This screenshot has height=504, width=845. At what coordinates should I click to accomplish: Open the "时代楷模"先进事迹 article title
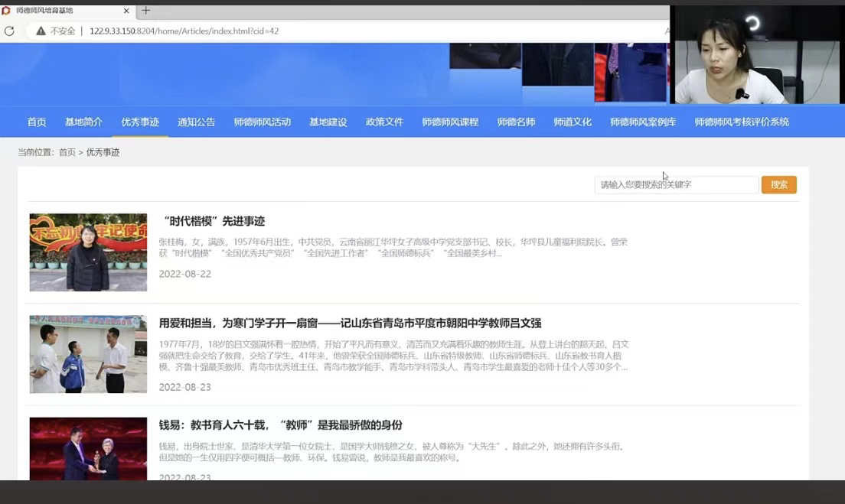214,221
